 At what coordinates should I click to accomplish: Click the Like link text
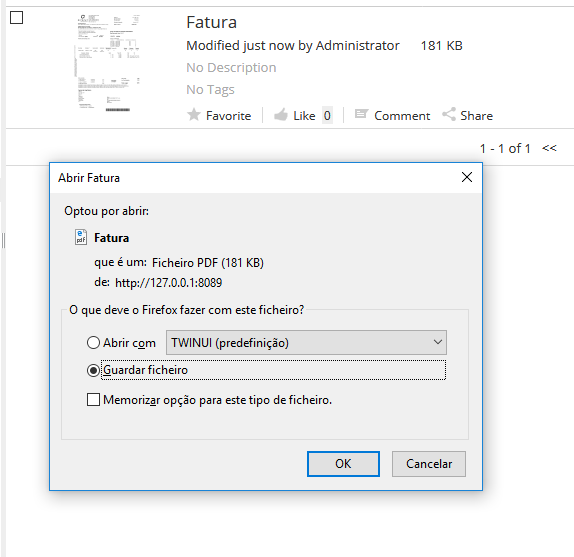pos(304,116)
